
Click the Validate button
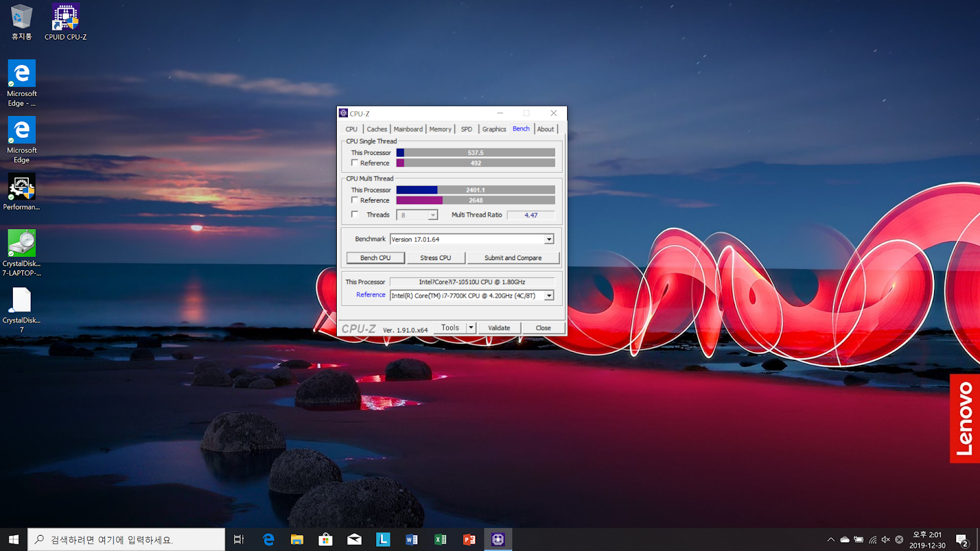tap(499, 328)
